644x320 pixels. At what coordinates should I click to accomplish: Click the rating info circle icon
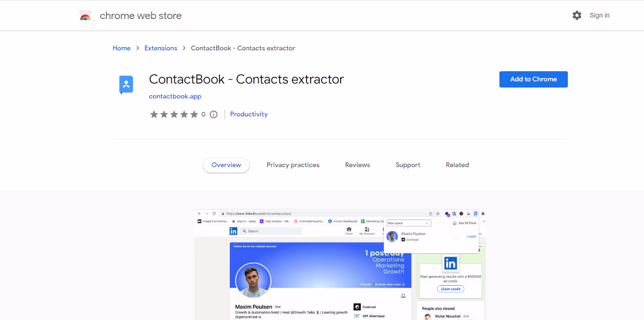tap(214, 114)
